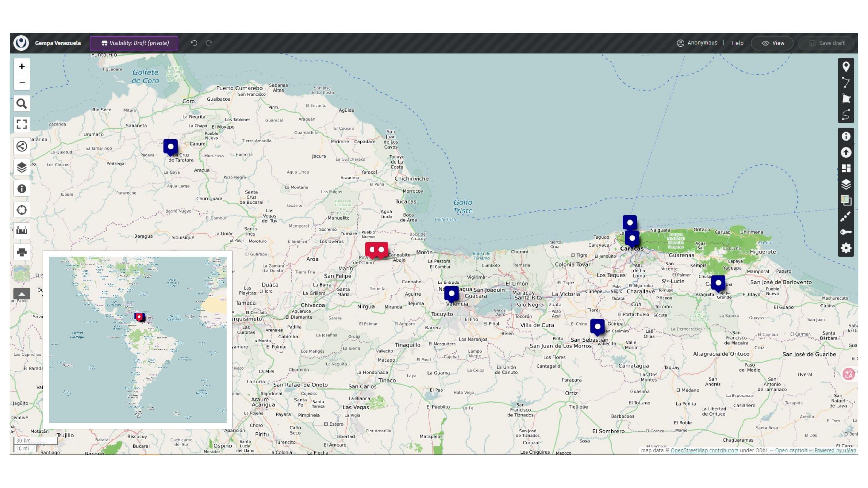Print the map with printer icon
The width and height of the screenshot is (868, 488).
(x=21, y=252)
